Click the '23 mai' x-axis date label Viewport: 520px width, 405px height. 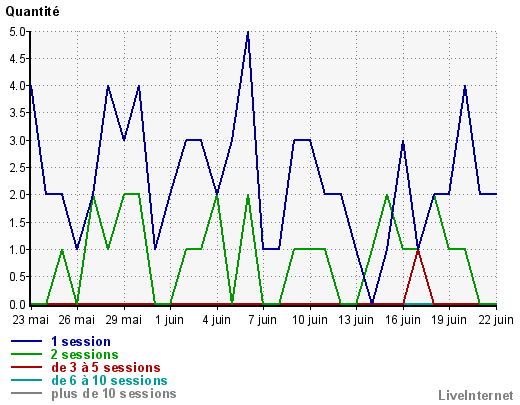31,320
